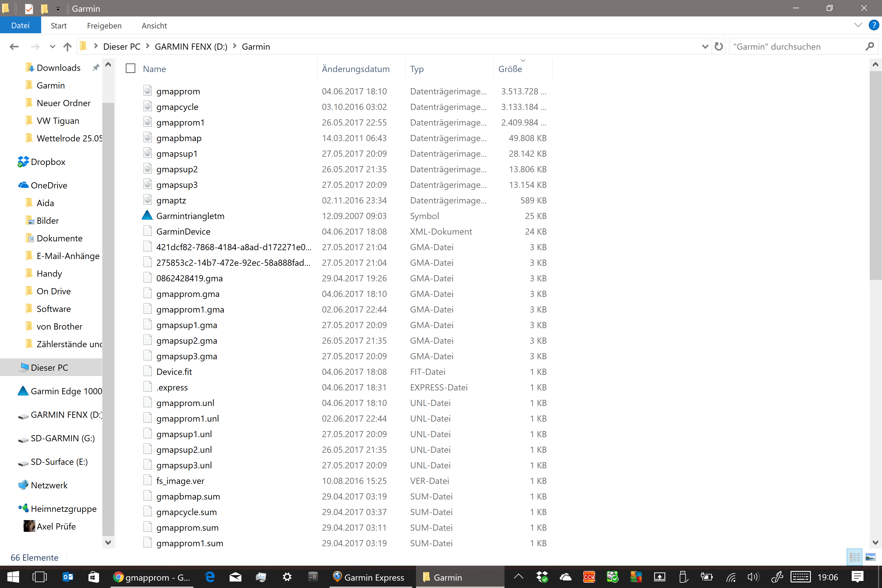Open the Freigeben ribbon tab
The height and width of the screenshot is (588, 882).
pyautogui.click(x=104, y=26)
